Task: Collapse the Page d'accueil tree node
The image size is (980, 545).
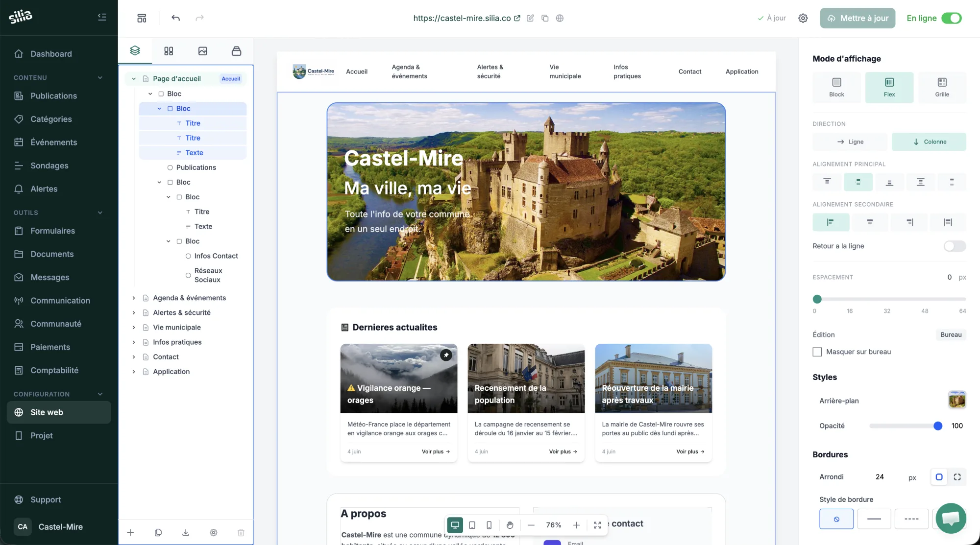Action: [x=134, y=79]
